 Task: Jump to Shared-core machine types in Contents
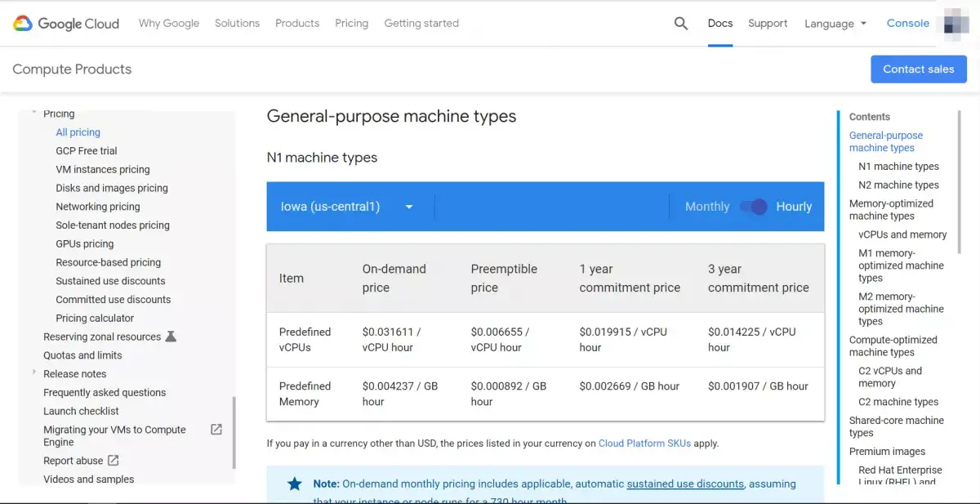(896, 426)
